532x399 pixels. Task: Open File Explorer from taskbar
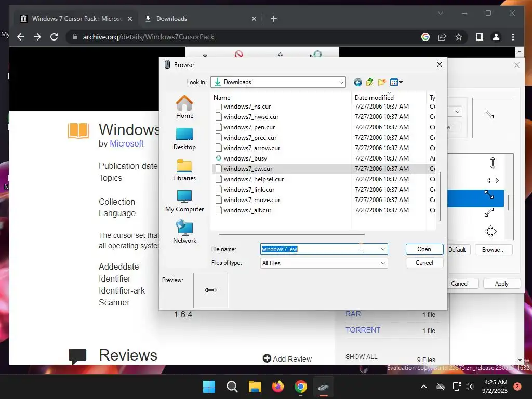pyautogui.click(x=255, y=387)
